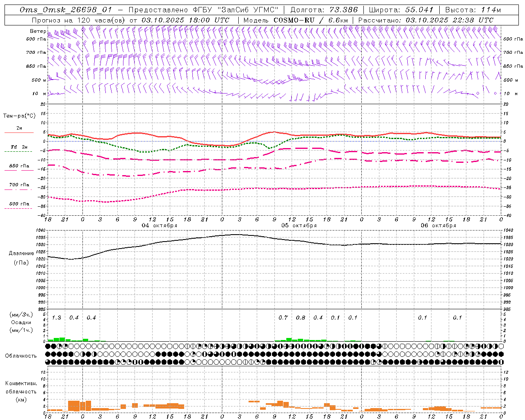525x420 pixels.
Task: Click the 850 гПа temperature legend entry
Action: click(x=19, y=166)
